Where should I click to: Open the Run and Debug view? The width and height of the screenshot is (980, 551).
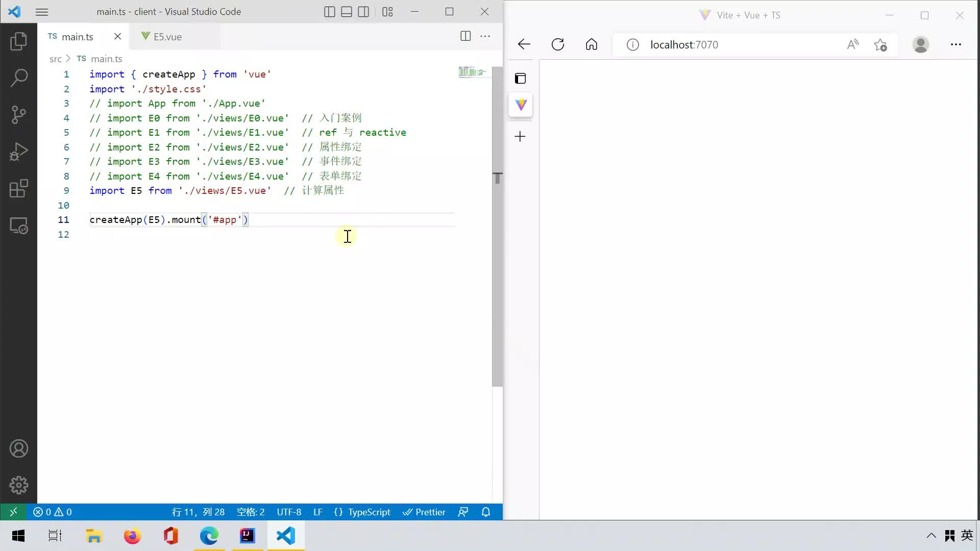tap(18, 152)
